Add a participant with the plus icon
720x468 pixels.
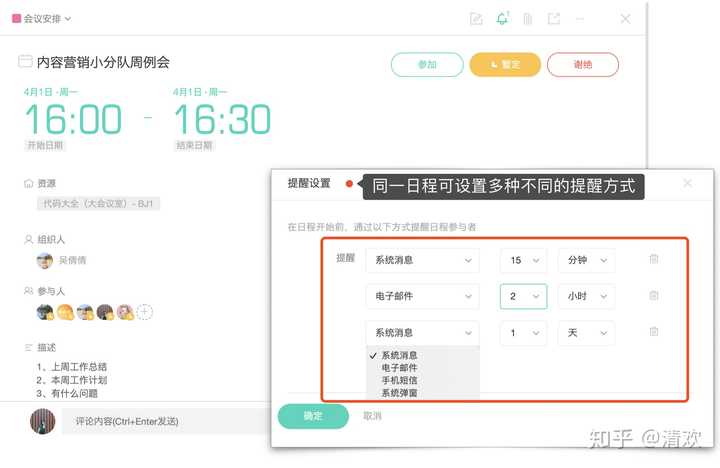pyautogui.click(x=145, y=312)
